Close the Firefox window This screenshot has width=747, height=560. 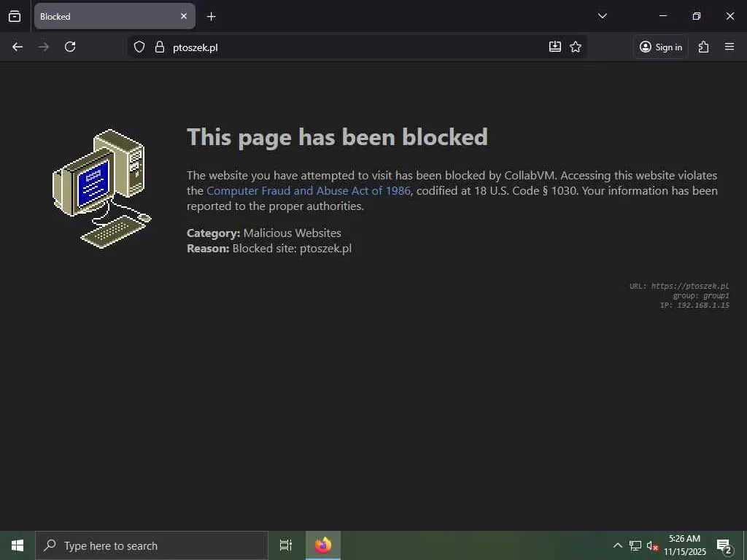pos(729,16)
